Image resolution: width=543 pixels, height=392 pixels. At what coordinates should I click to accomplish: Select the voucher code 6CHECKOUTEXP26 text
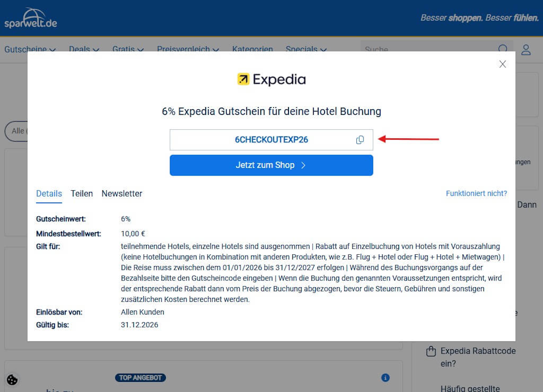coord(271,140)
